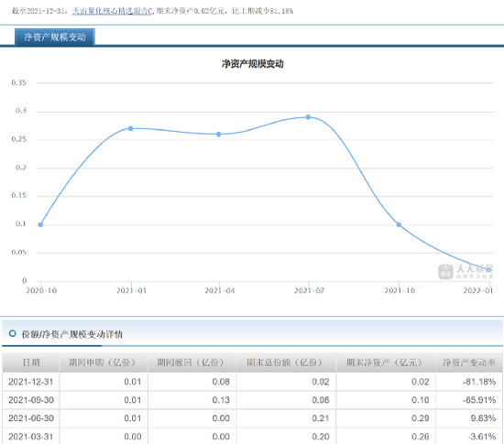The width and height of the screenshot is (504, 444).
Task: Click the circle icon beside 份额/净资产规模变动详情
Action: 13,333
